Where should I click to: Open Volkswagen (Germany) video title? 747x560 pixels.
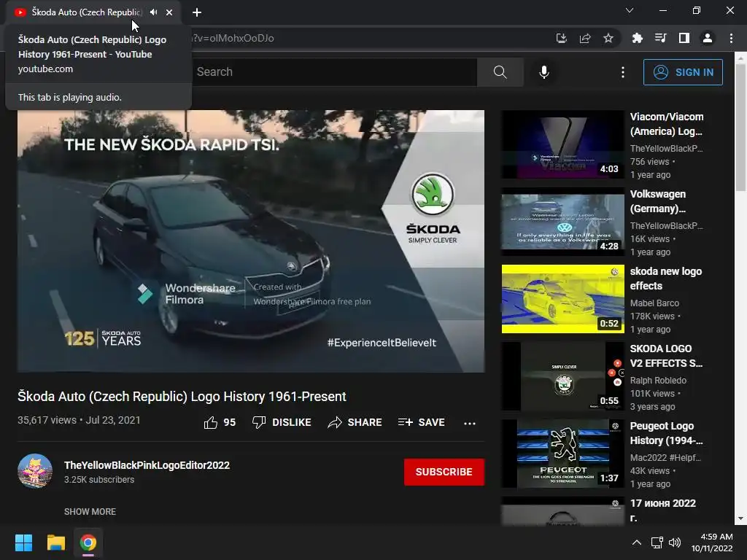(658, 201)
